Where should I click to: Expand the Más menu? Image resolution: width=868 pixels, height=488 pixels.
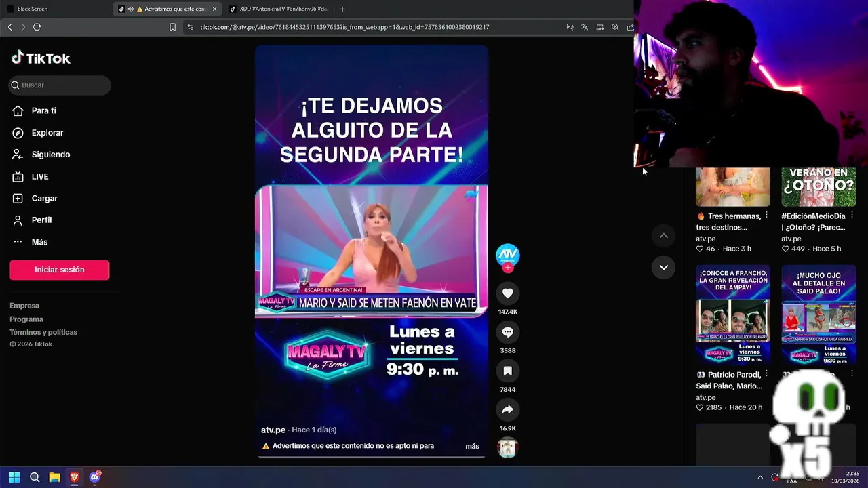pyautogui.click(x=39, y=242)
